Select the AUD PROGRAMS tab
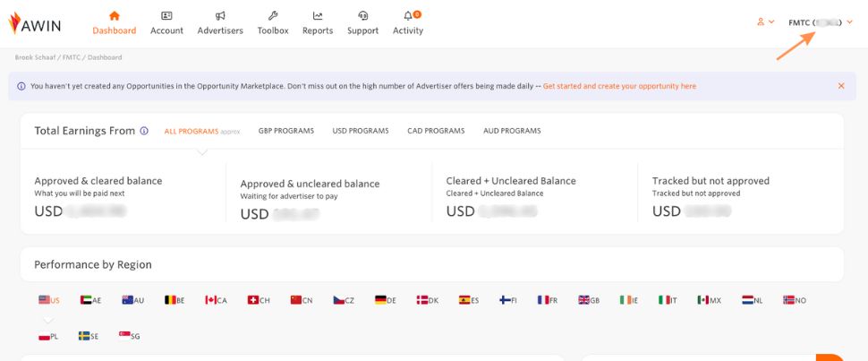 tap(512, 131)
